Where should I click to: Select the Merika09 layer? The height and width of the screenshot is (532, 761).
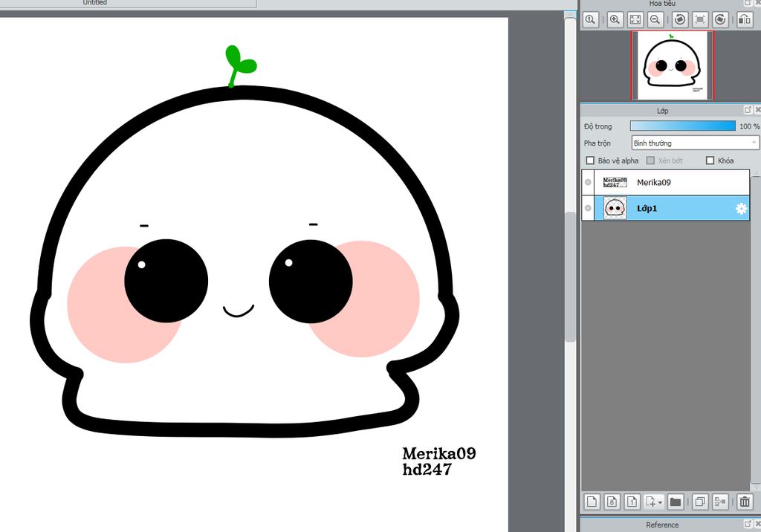click(665, 183)
